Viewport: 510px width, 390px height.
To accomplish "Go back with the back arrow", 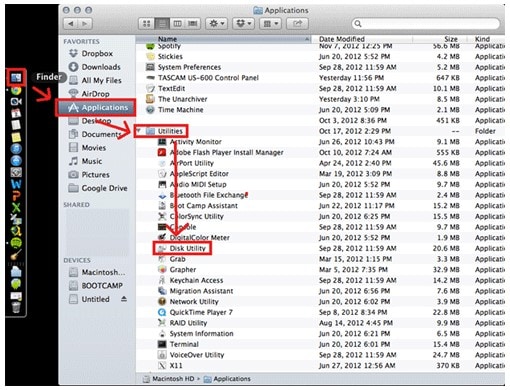I will pos(71,24).
